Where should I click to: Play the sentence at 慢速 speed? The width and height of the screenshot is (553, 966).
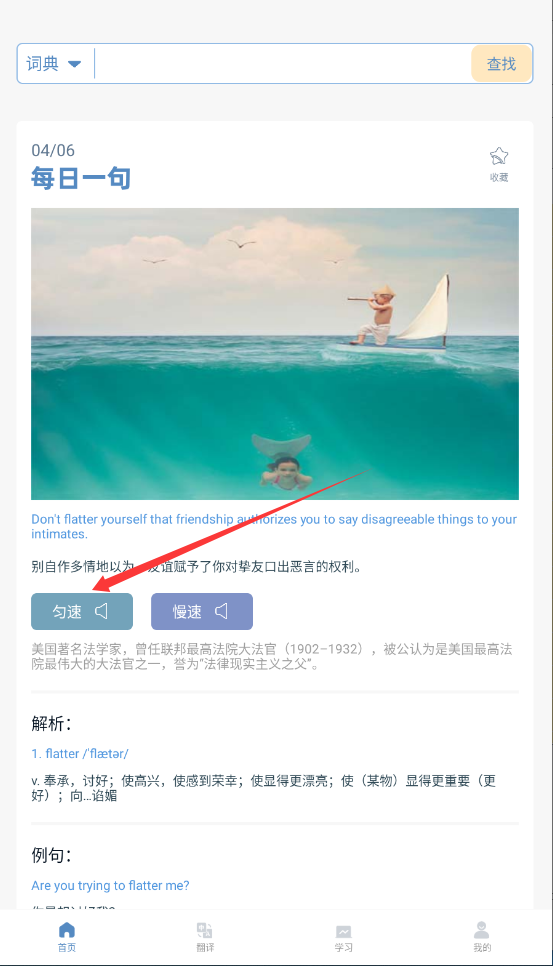tap(202, 611)
